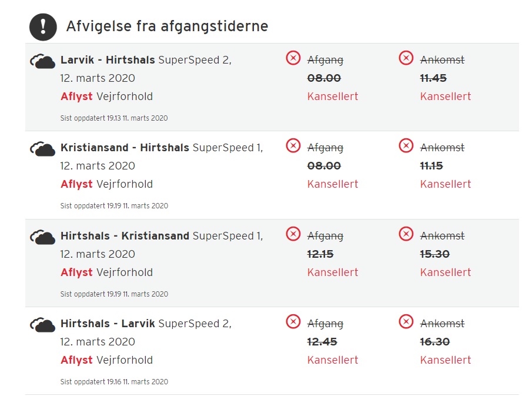532x409 pixels.
Task: Click the struck-through 12.45 departure time
Action: (x=322, y=342)
